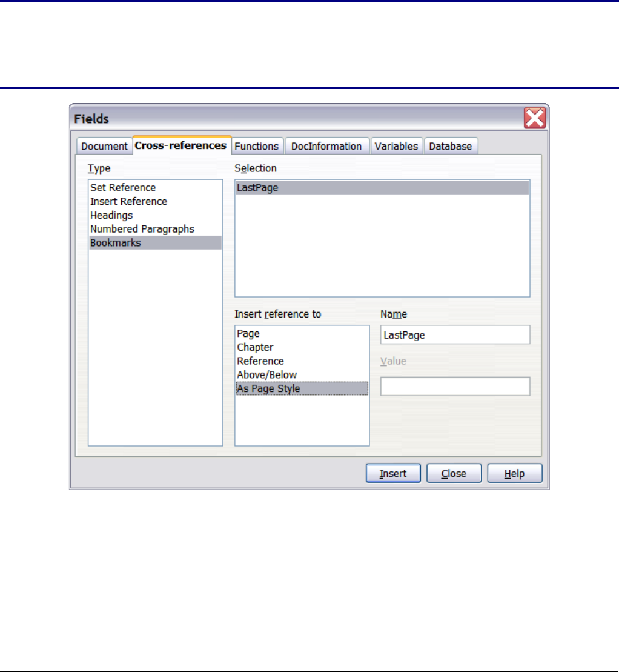The image size is (619, 672).
Task: Open the Functions tab
Action: pyautogui.click(x=257, y=146)
